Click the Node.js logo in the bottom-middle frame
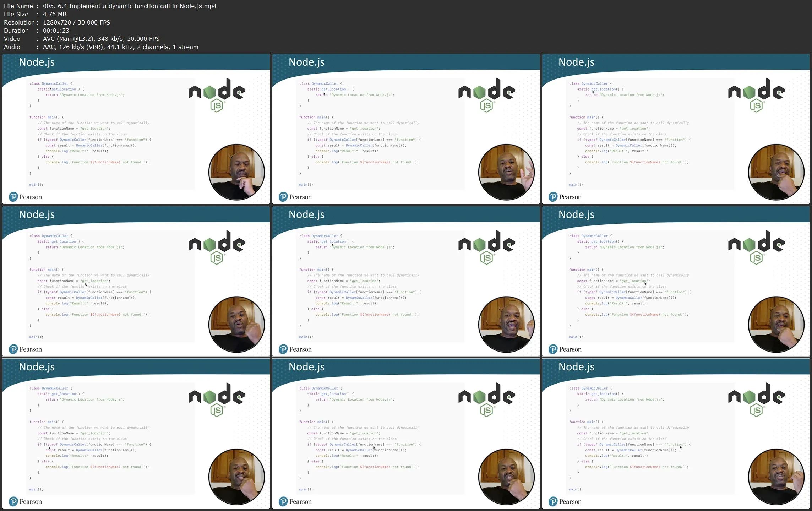The height and width of the screenshot is (511, 812). [x=487, y=400]
